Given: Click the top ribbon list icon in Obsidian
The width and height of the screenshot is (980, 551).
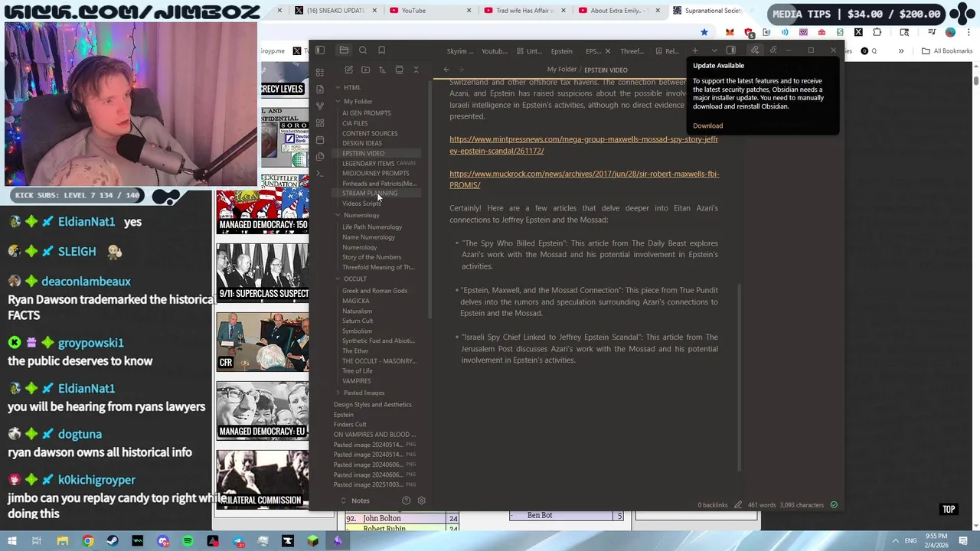Looking at the screenshot, I should 320,72.
